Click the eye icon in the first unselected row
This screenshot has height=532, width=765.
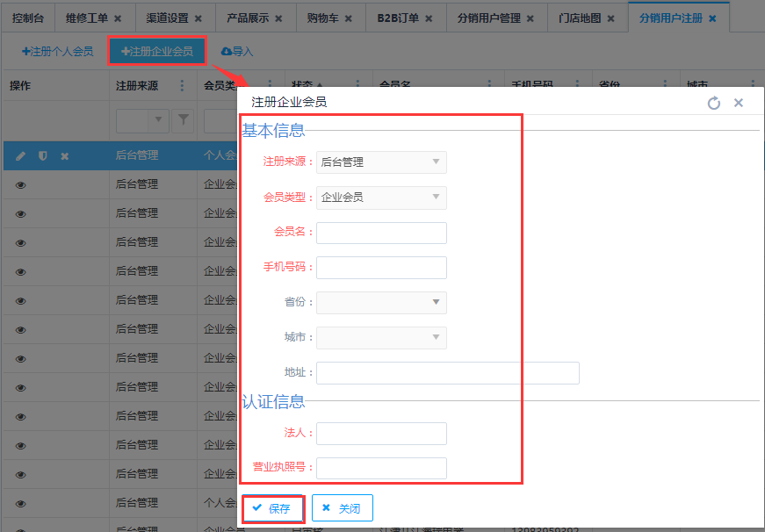(x=21, y=185)
